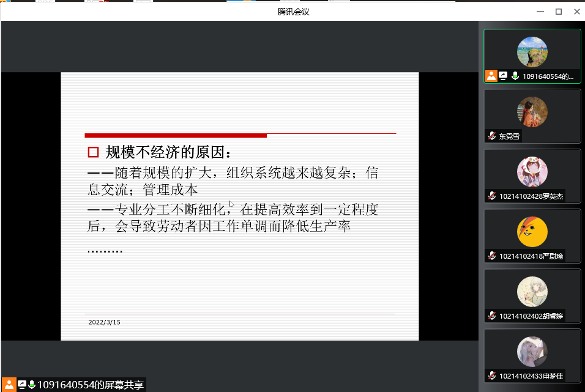This screenshot has width=585, height=392.
Task: Click muted mic icon next to 10214102428罗英杰
Action: (491, 196)
